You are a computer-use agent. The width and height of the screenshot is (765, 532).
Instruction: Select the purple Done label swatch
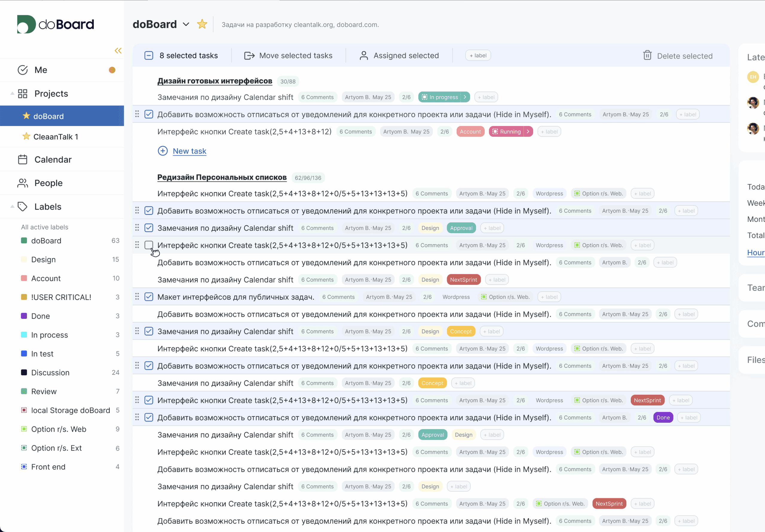pos(24,316)
